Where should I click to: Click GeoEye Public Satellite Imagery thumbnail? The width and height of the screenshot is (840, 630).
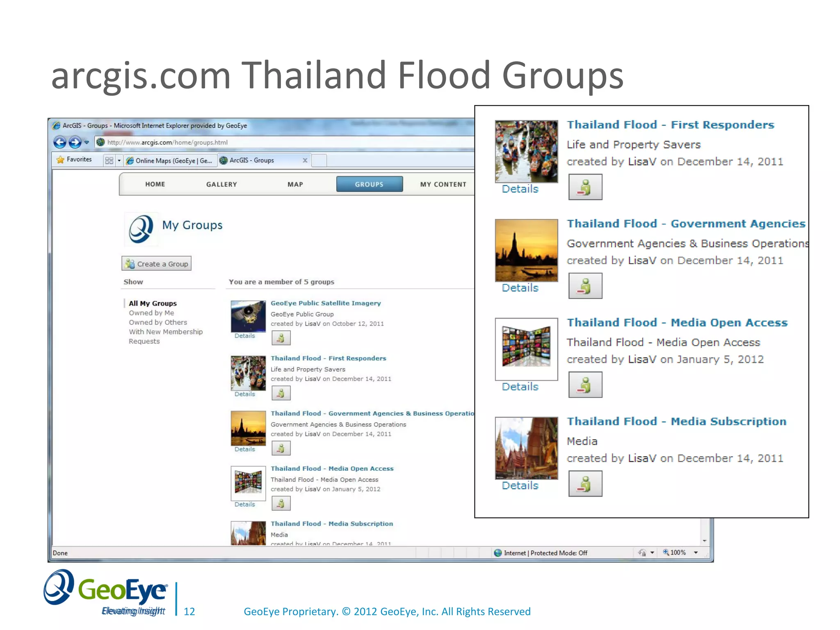pyautogui.click(x=248, y=316)
